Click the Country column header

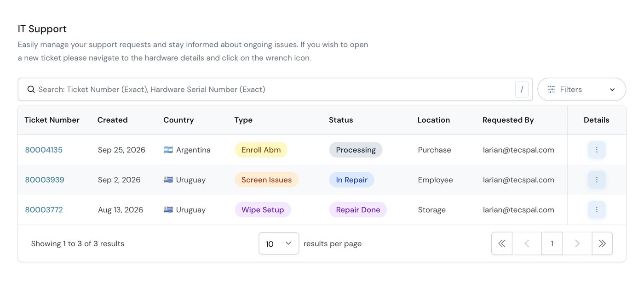pos(178,120)
